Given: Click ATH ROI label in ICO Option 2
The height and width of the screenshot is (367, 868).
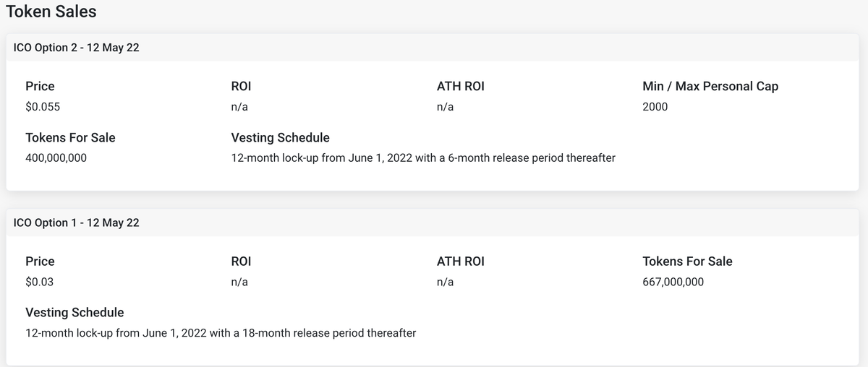Looking at the screenshot, I should pos(460,86).
